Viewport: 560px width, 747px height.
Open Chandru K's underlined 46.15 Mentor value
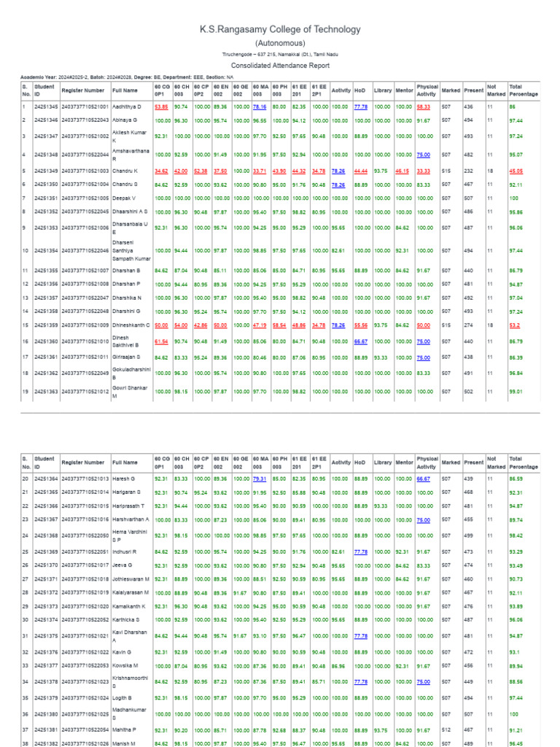coord(402,171)
